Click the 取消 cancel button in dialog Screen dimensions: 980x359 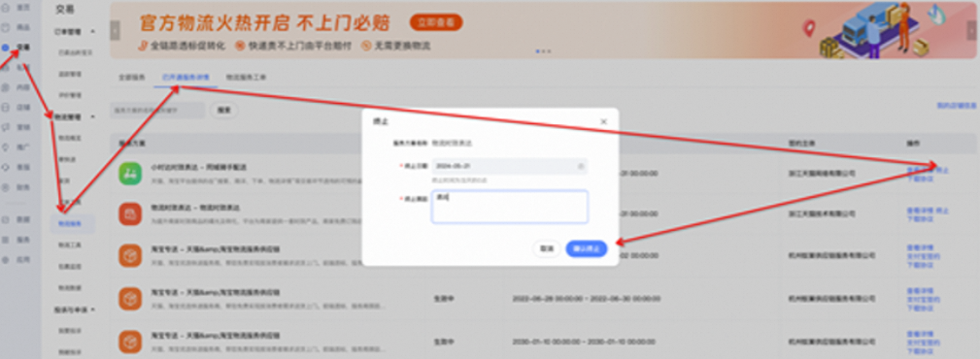tap(547, 248)
